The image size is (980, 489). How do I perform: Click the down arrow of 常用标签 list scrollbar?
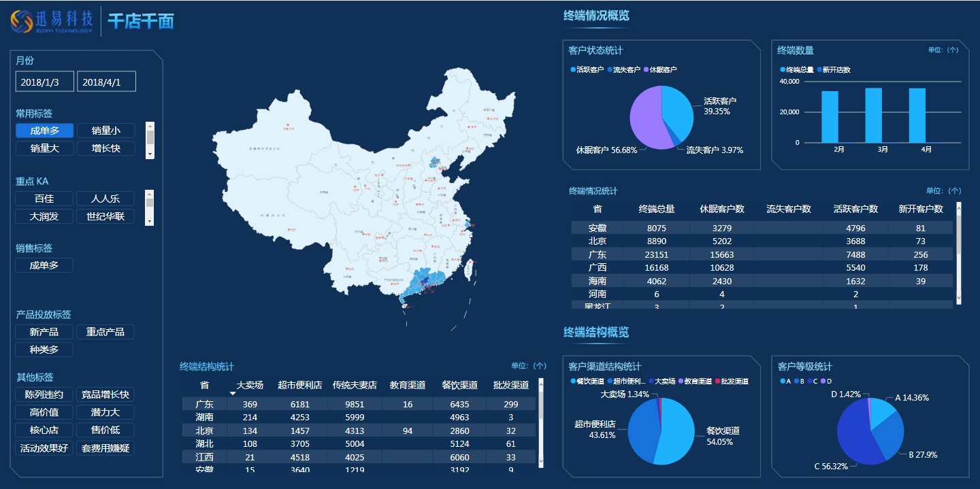[150, 154]
